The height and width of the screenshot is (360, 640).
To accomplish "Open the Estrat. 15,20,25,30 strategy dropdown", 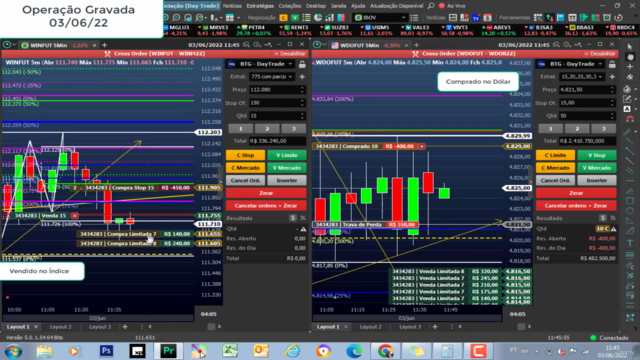I will point(582,77).
